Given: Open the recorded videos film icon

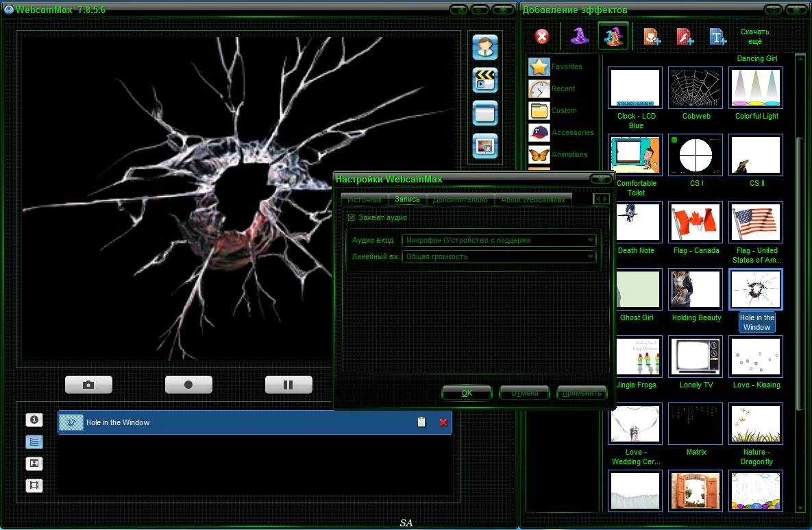Looking at the screenshot, I should pyautogui.click(x=34, y=485).
